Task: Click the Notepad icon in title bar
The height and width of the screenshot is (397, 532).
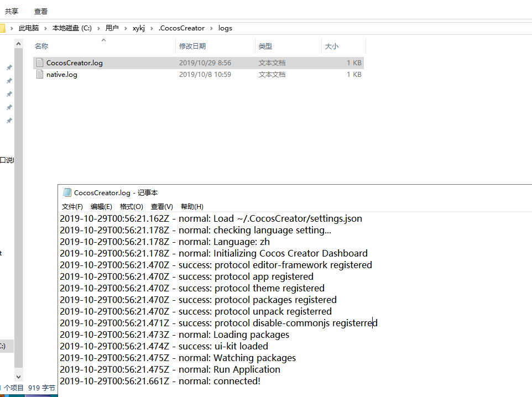Action: click(67, 192)
